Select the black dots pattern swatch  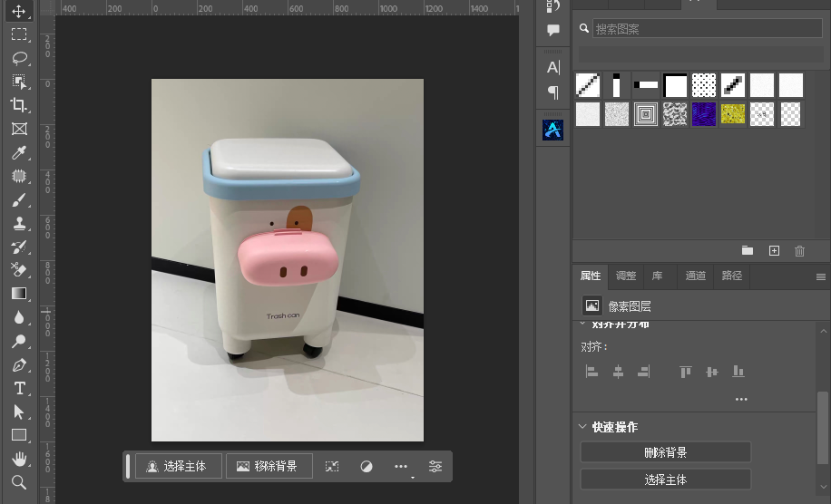[704, 85]
